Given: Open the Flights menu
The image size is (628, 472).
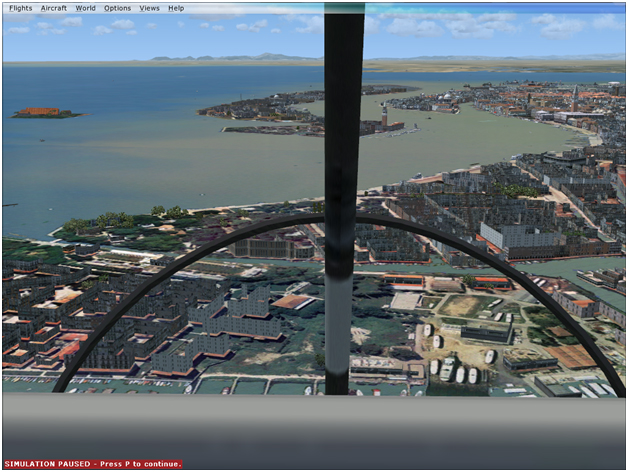Looking at the screenshot, I should coord(20,8).
